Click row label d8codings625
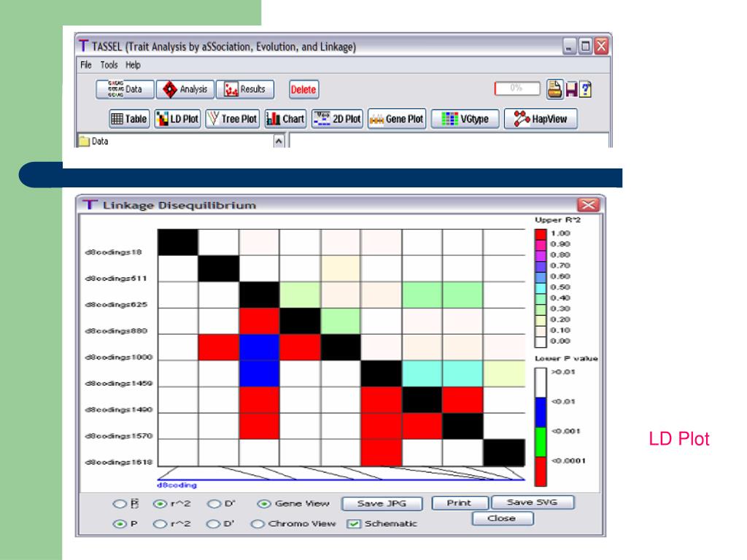 point(116,305)
